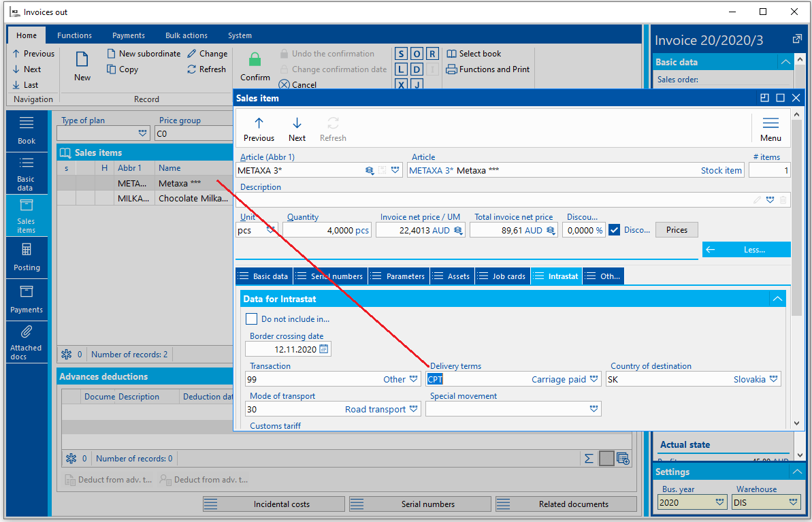Open the Transaction dropdown
The width and height of the screenshot is (812, 522).
pos(413,379)
